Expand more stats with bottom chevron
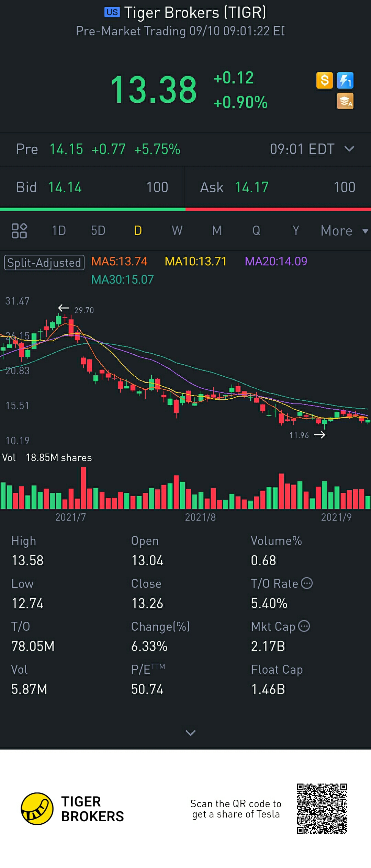371x868 pixels. coord(191,733)
